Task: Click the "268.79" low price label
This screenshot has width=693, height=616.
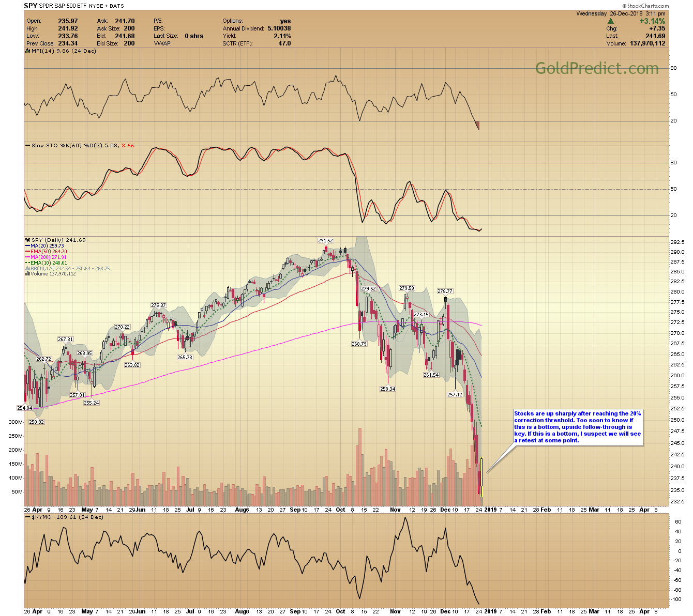Action: point(359,344)
